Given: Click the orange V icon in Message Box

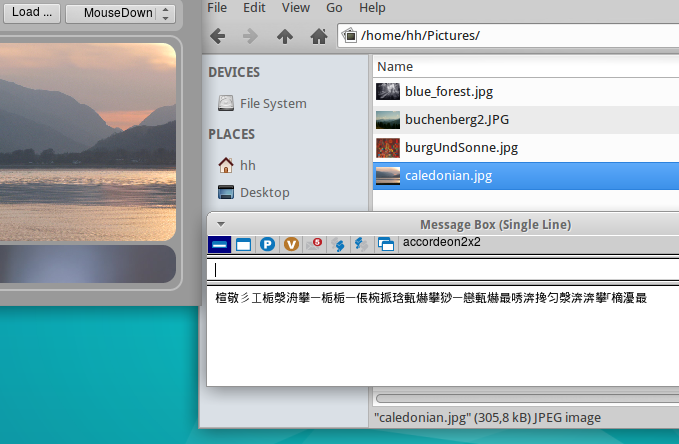Looking at the screenshot, I should [292, 244].
